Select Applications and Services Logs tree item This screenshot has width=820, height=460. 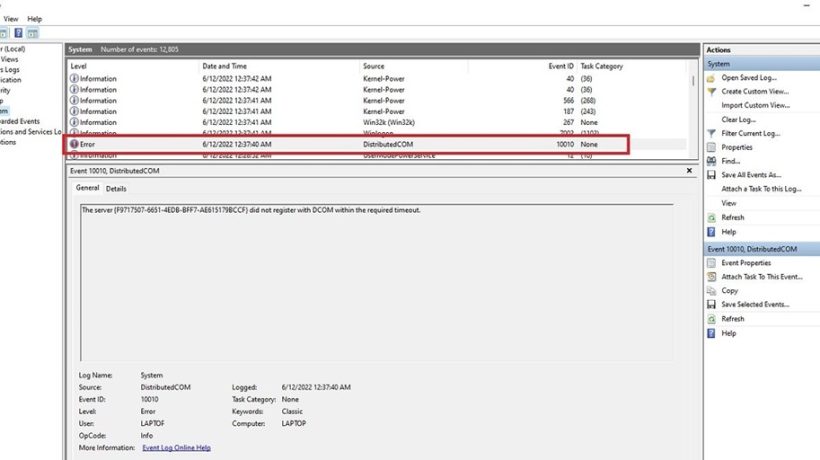coord(30,132)
